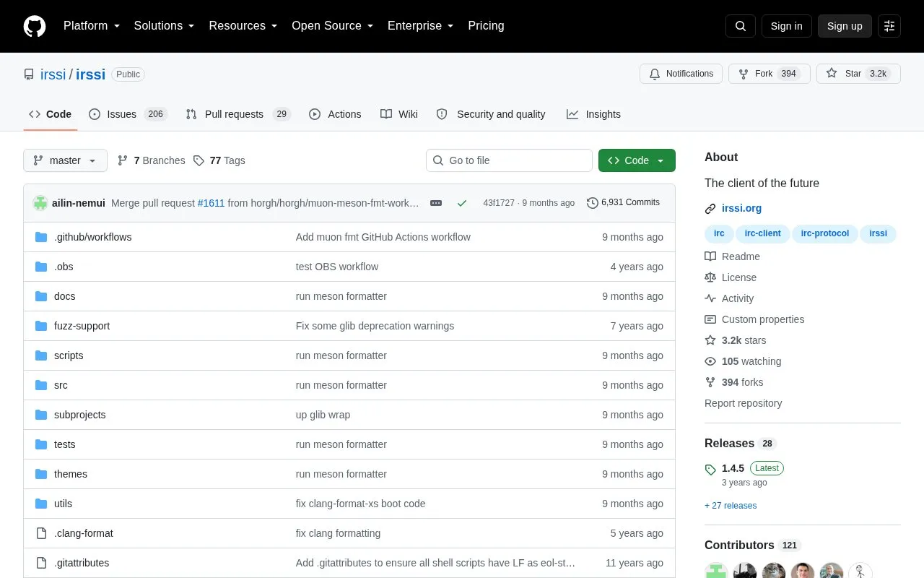Image resolution: width=924 pixels, height=578 pixels.
Task: Open the docs folder
Action: (x=64, y=296)
